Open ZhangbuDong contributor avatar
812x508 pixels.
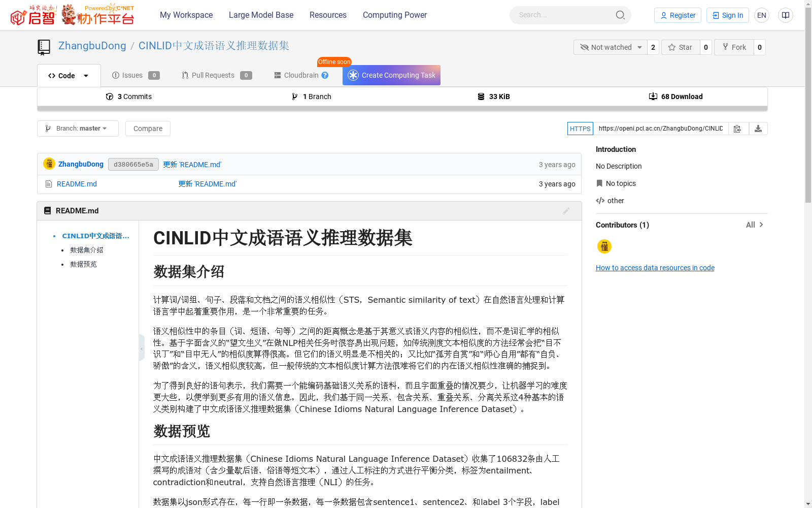click(604, 246)
